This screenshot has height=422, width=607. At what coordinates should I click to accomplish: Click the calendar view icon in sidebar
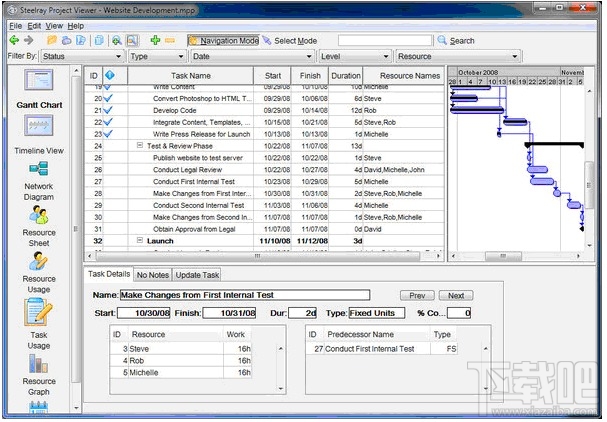pyautogui.click(x=39, y=407)
